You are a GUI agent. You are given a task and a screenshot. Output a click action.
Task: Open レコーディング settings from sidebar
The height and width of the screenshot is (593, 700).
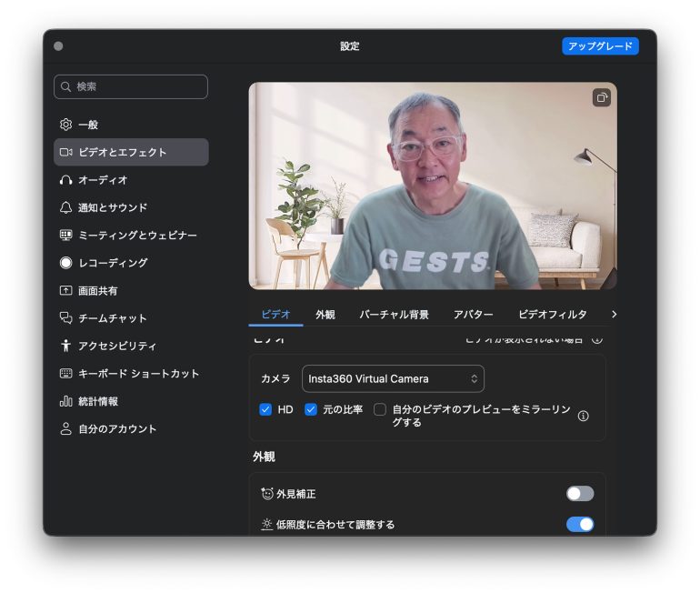point(65,263)
